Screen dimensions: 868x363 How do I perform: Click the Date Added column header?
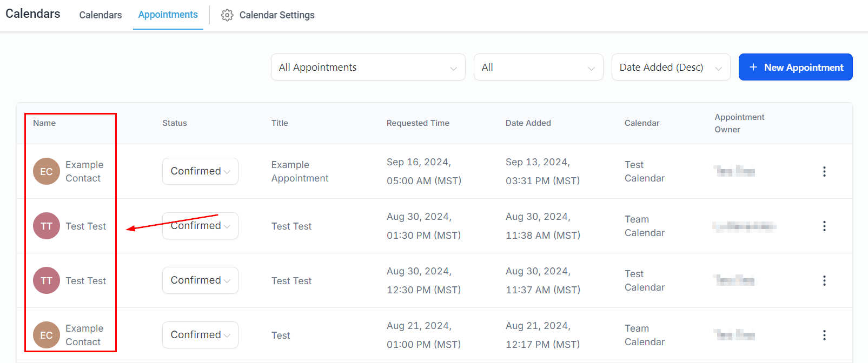528,123
